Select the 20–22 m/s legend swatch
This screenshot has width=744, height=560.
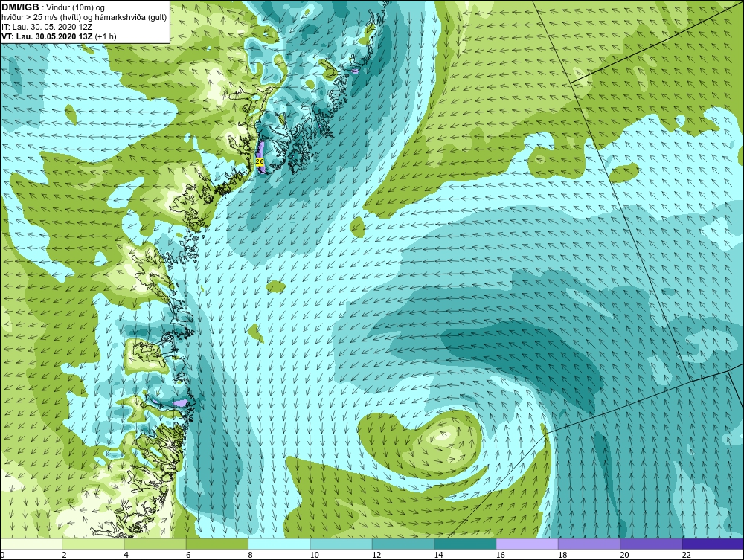pos(651,544)
